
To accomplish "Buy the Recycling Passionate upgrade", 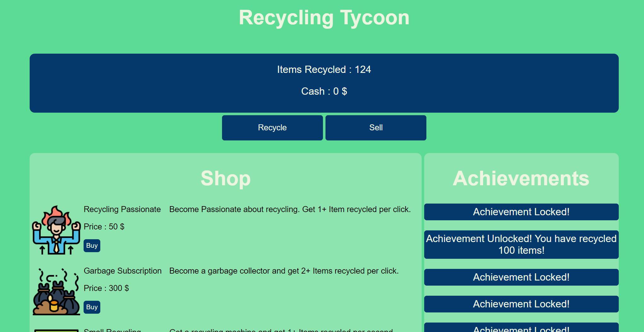I will point(92,246).
